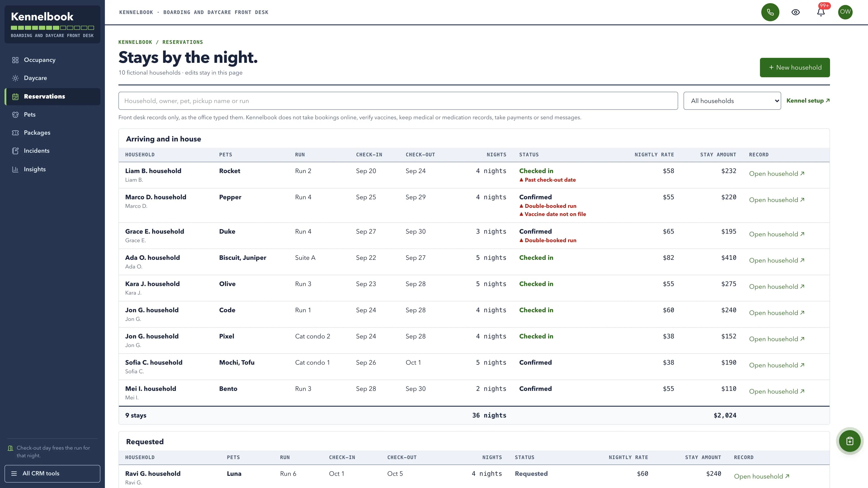Click the Cat condo 2 run cell
The image size is (868, 488).
point(312,336)
